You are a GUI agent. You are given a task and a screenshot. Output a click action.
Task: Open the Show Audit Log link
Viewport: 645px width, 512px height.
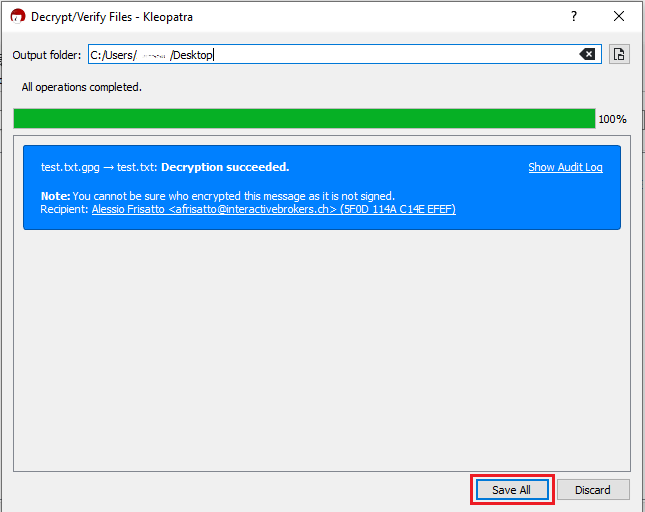point(565,167)
